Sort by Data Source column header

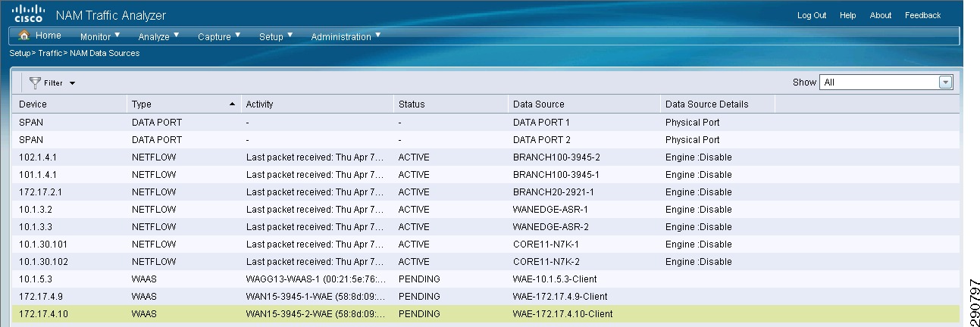pos(584,104)
